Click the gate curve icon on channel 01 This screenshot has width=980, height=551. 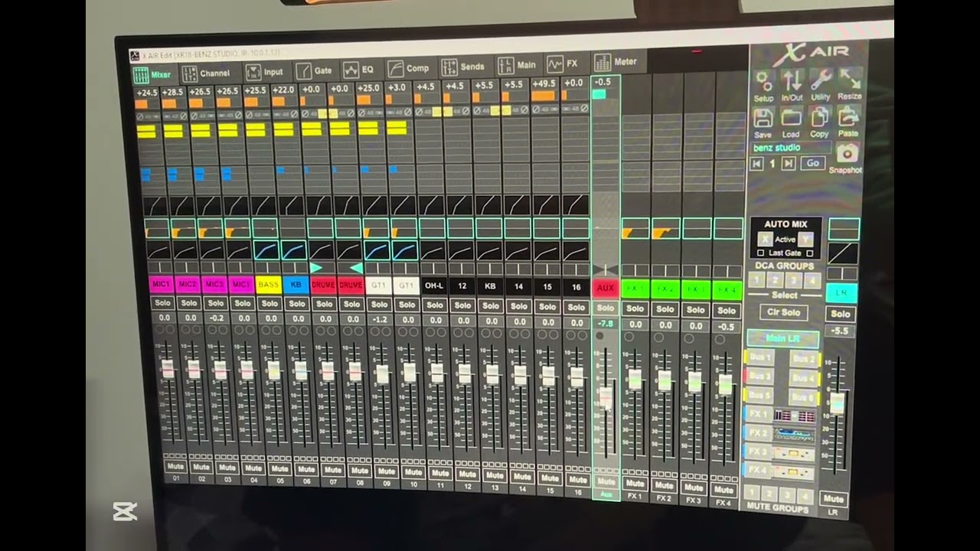tap(156, 206)
